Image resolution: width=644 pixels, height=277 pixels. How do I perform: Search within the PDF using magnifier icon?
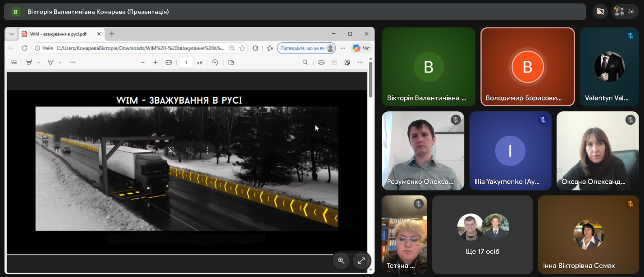click(x=305, y=63)
